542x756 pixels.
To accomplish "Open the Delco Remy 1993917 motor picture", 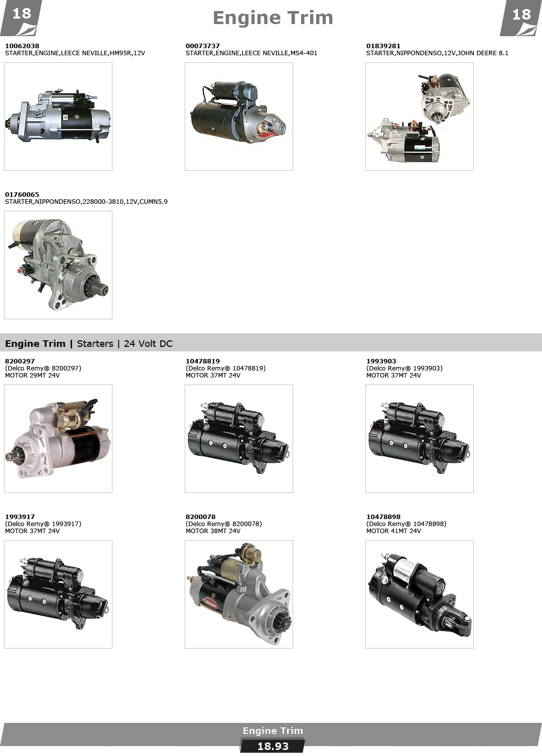I will point(58,594).
